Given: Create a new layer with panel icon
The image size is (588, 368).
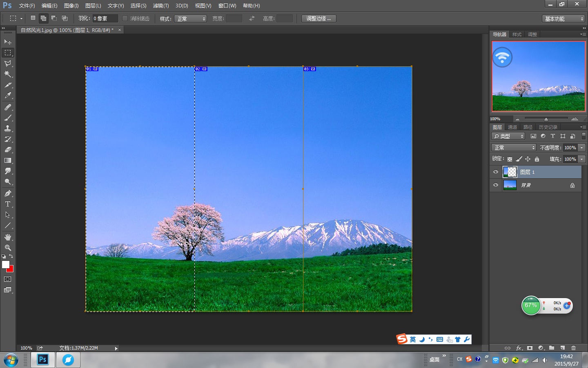Looking at the screenshot, I should (562, 348).
